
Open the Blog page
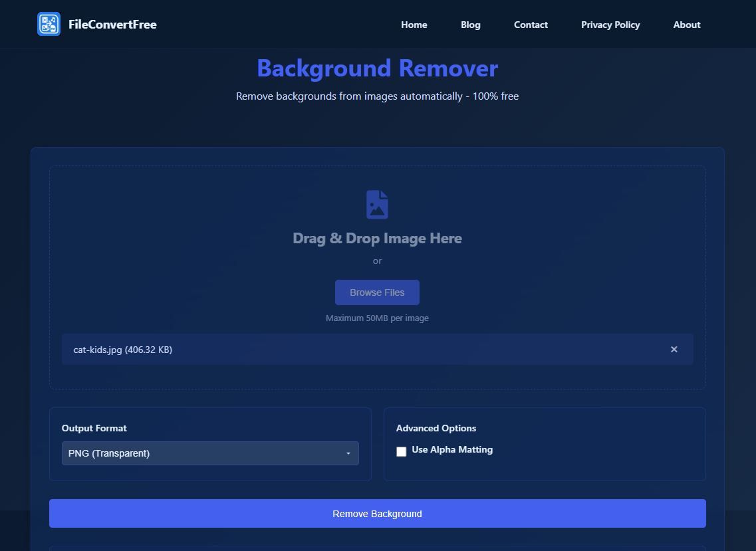[470, 25]
